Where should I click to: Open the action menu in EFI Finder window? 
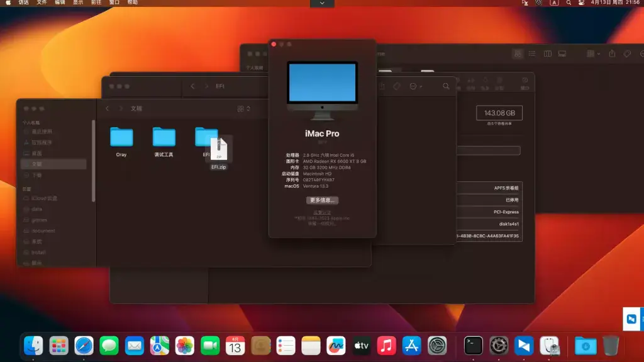(416, 86)
